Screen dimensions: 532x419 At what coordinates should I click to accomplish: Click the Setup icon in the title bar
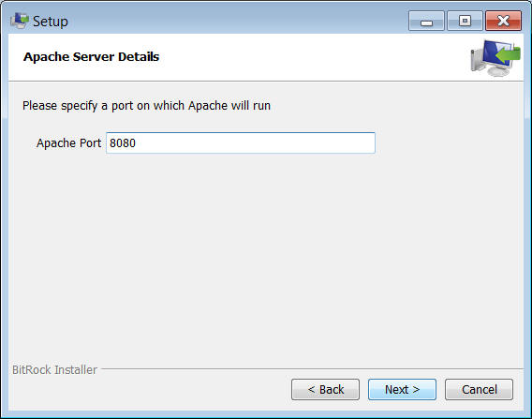pyautogui.click(x=20, y=21)
